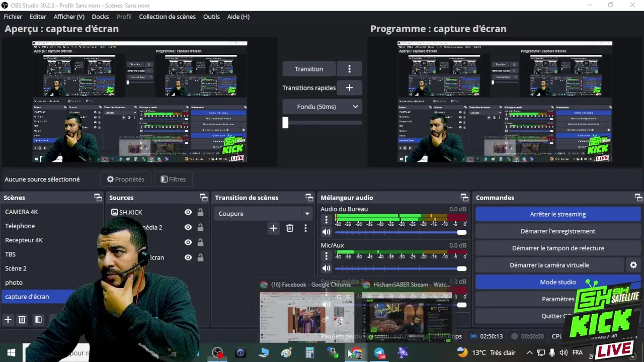The height and width of the screenshot is (362, 644).
Task: Undock the Scènes panel
Action: [98, 198]
